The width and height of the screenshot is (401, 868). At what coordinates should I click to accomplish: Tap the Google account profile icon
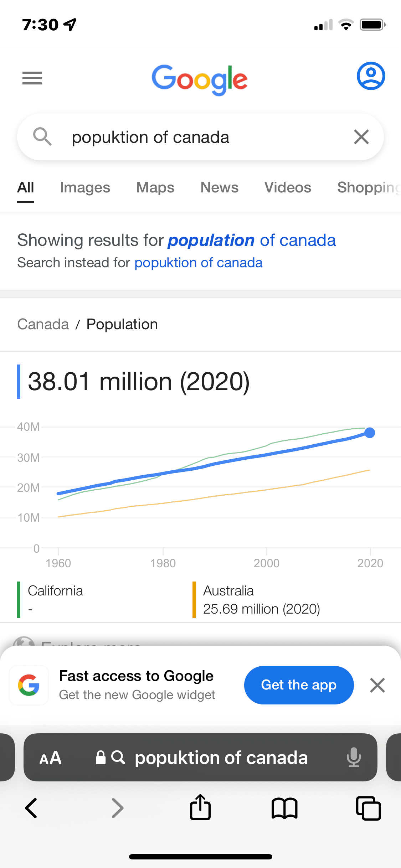pos(371,76)
